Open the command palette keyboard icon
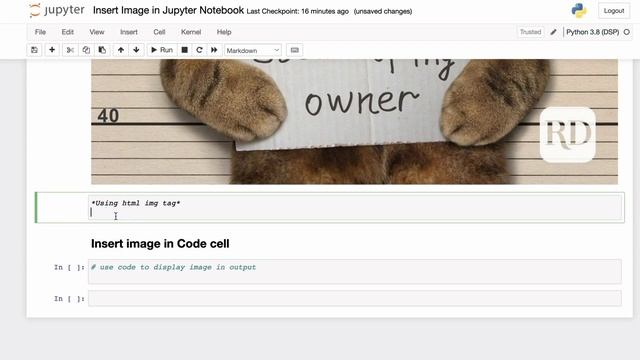Screen dimensions: 640x360 294,50
